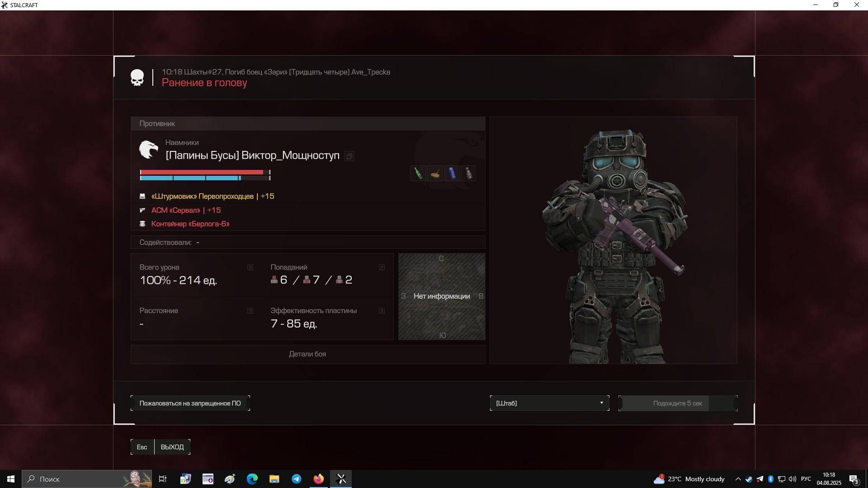
Task: Click the РУС input language indicator
Action: click(806, 479)
